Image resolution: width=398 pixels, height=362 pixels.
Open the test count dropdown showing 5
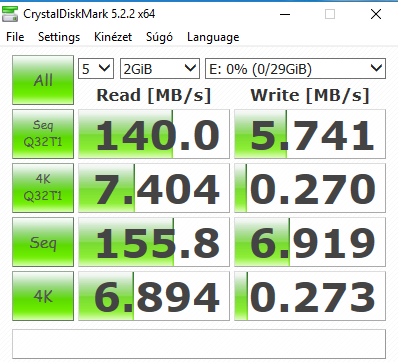96,69
